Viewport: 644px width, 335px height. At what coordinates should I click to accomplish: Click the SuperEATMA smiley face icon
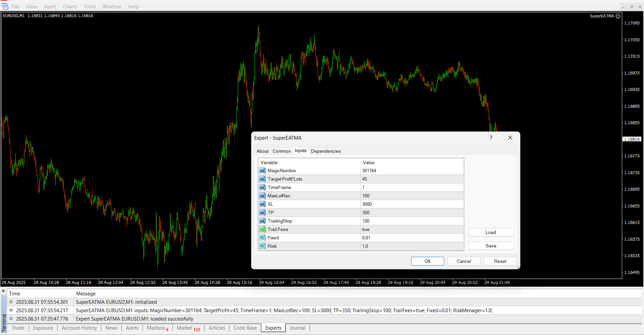618,16
